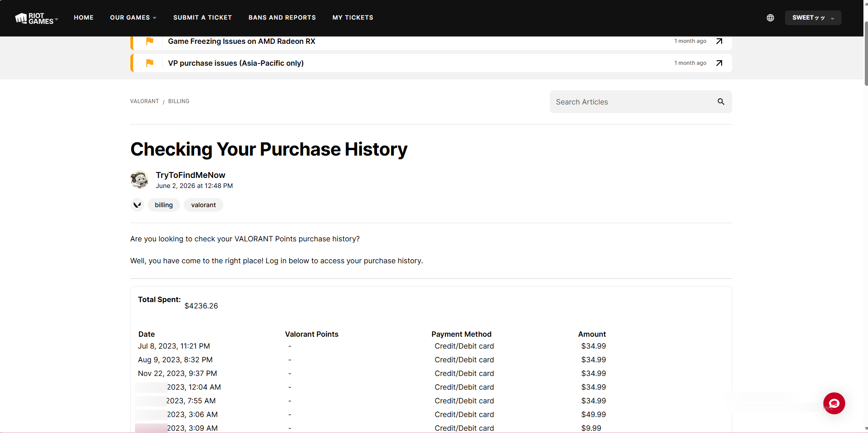Click the Riot Games logo
868x433 pixels.
(34, 18)
